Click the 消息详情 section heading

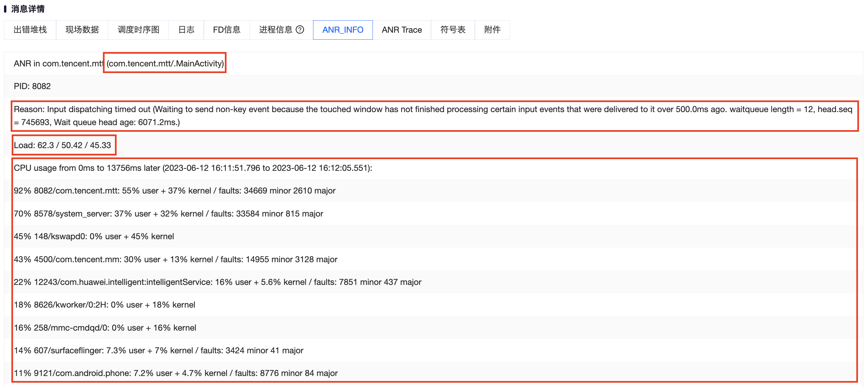pyautogui.click(x=28, y=9)
